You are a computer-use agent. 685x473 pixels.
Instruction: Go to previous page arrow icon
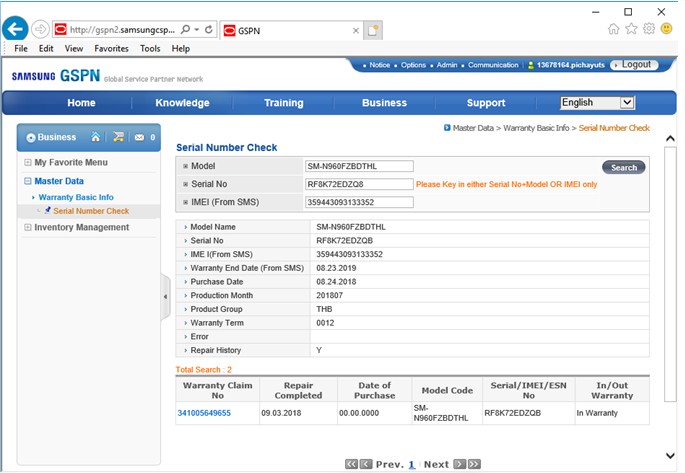point(366,464)
